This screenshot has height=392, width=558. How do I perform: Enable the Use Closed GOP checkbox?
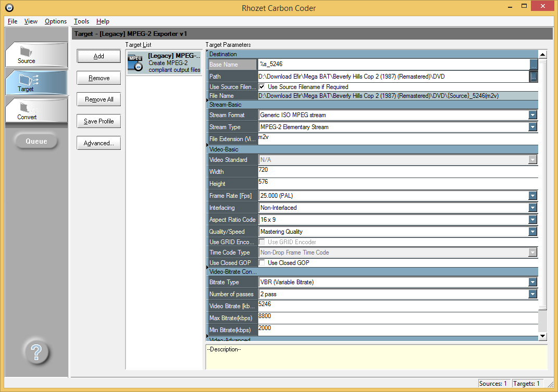tap(262, 263)
